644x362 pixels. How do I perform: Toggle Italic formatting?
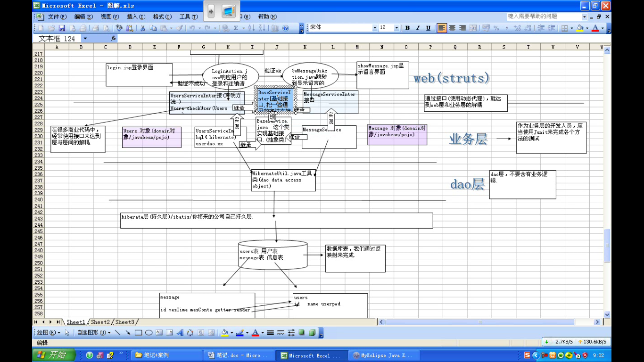418,28
